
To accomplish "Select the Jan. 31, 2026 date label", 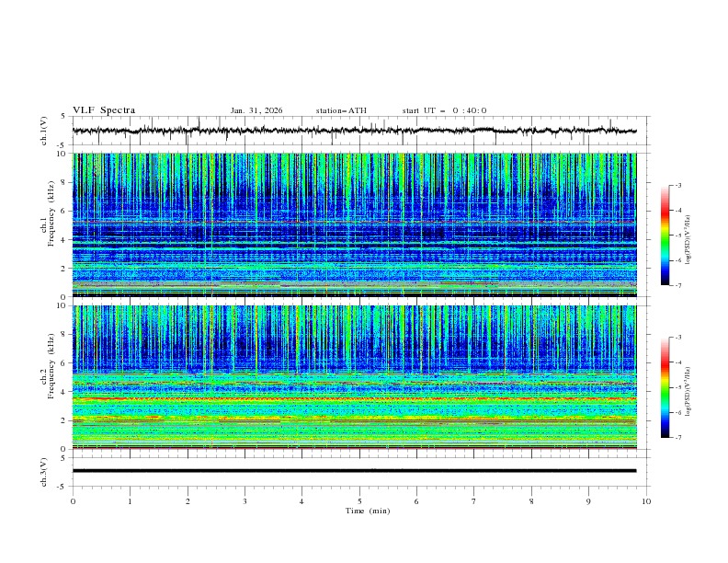I will tap(256, 110).
